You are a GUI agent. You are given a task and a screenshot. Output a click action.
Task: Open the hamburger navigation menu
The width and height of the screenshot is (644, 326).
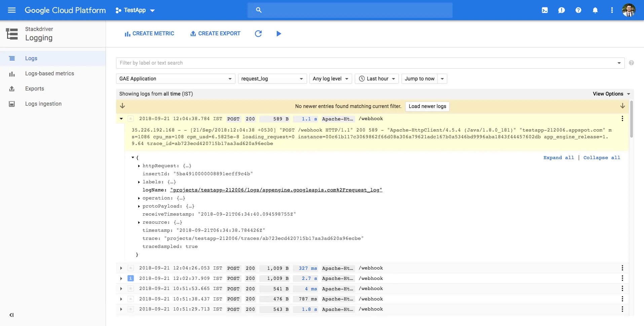click(x=12, y=10)
